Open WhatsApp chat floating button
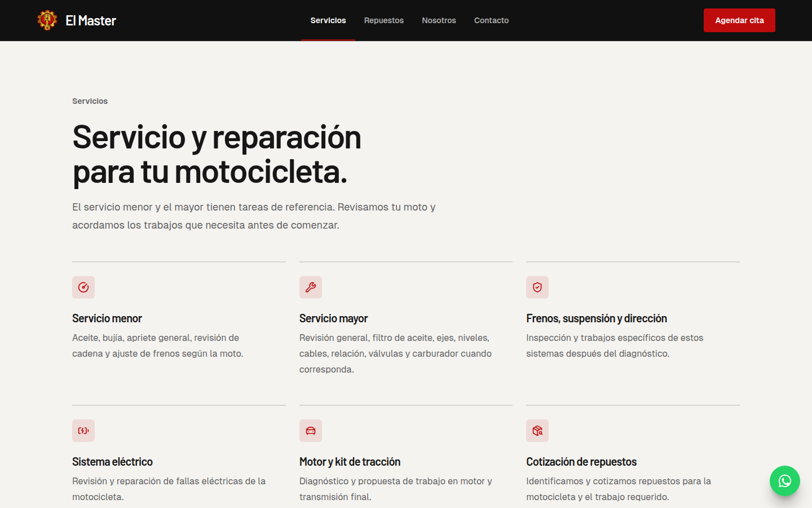This screenshot has width=812, height=508. 785,481
